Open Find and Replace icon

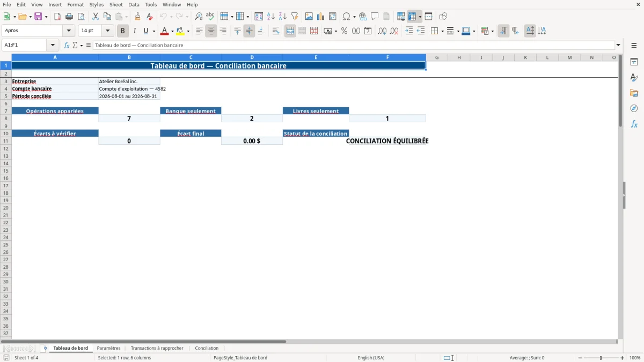tap(199, 17)
